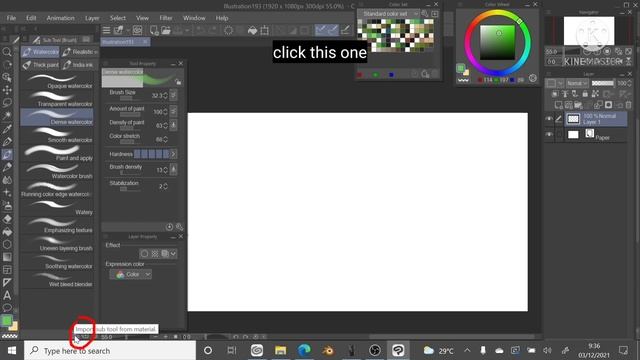Choose the Wet bleed blender brush
This screenshot has width=640, height=360.
57,279
